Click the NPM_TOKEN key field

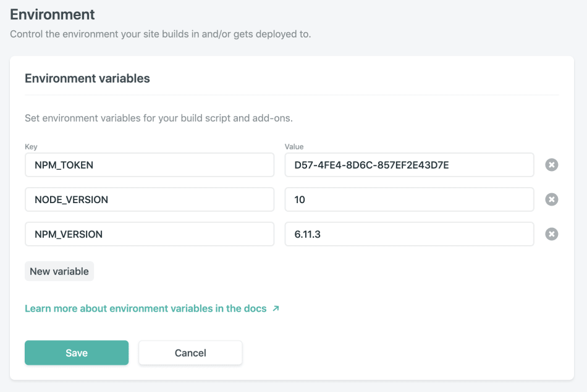150,165
